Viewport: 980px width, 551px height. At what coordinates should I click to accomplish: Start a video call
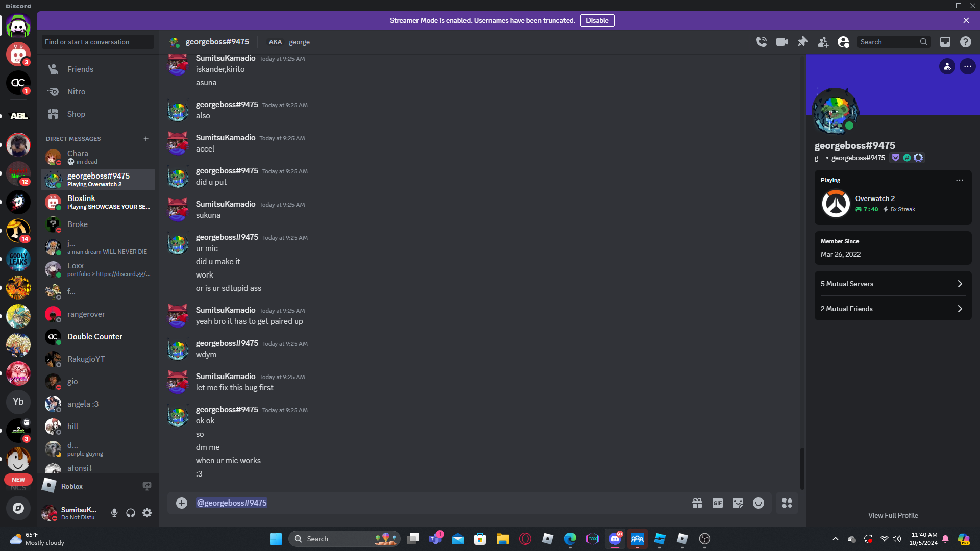pyautogui.click(x=782, y=42)
